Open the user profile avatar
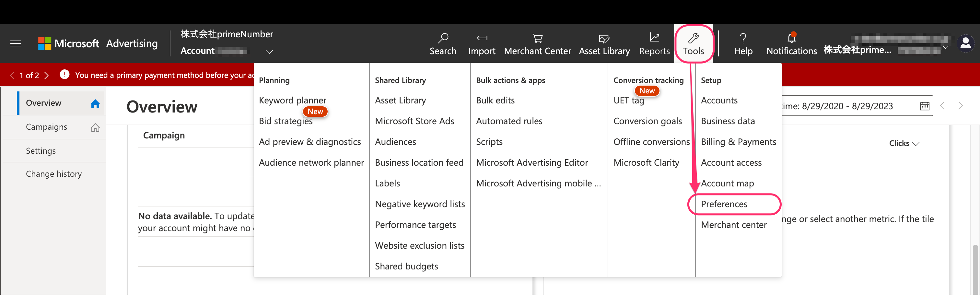Viewport: 980px width, 308px height. click(x=965, y=44)
